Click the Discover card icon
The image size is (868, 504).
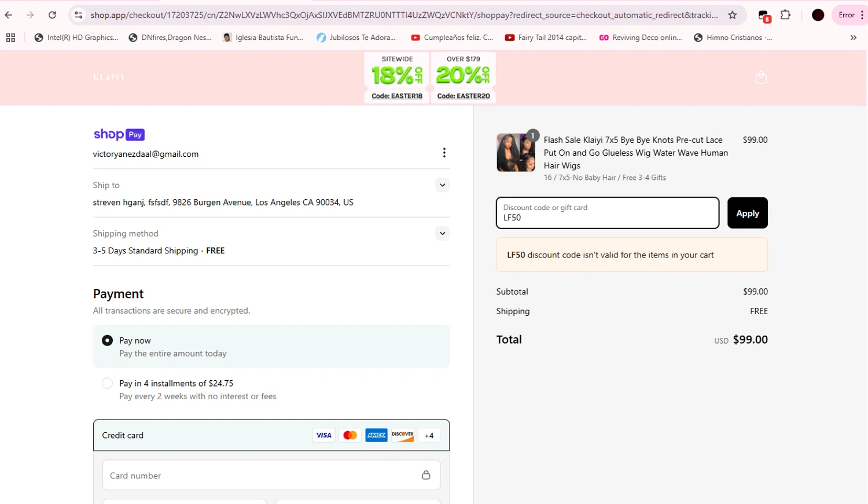[403, 435]
